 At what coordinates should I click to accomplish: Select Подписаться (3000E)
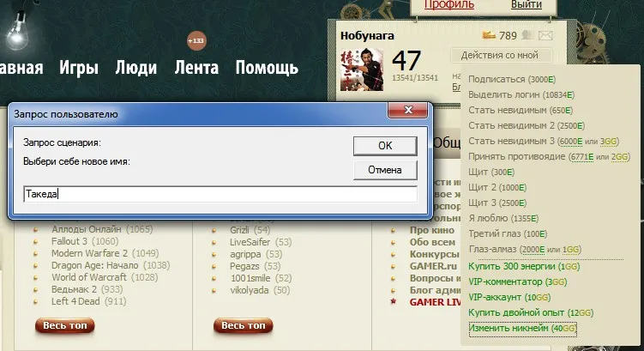(x=512, y=79)
